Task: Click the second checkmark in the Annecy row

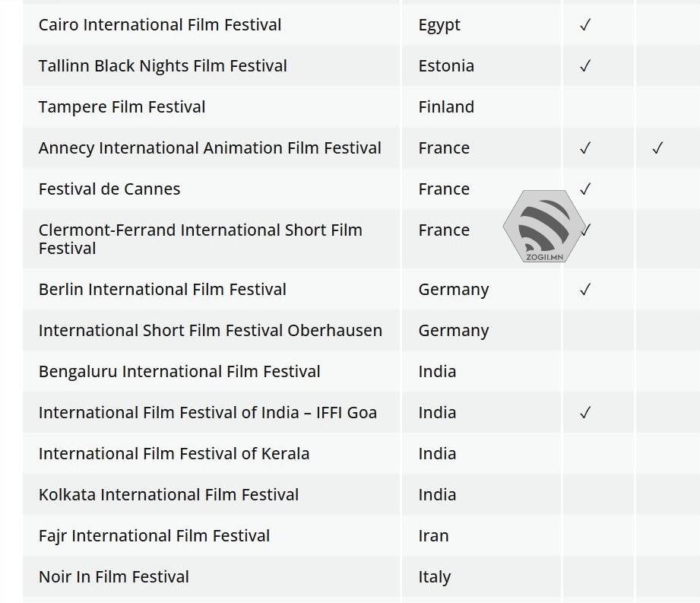Action: (x=657, y=148)
